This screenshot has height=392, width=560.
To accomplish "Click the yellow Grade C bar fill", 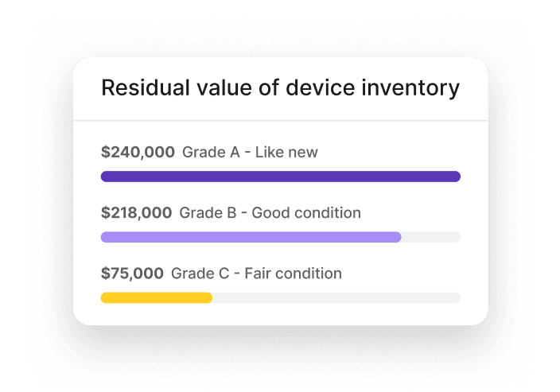I will [156, 297].
